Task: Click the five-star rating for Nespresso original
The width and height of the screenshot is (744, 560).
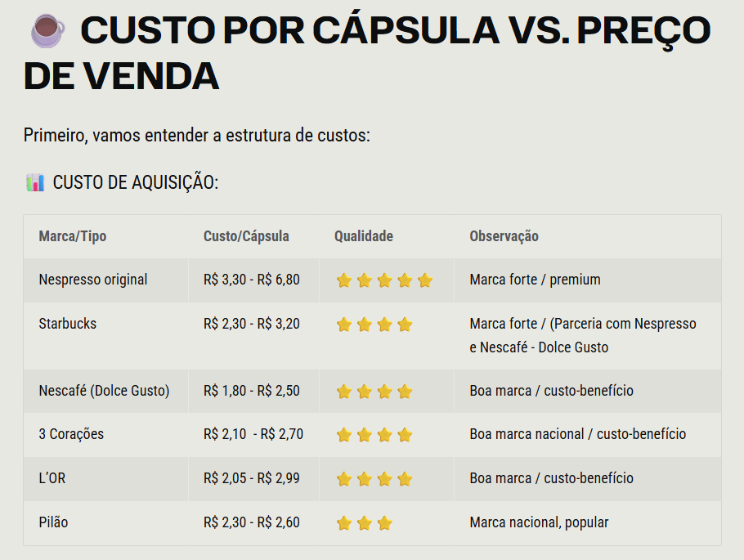Action: tap(384, 280)
